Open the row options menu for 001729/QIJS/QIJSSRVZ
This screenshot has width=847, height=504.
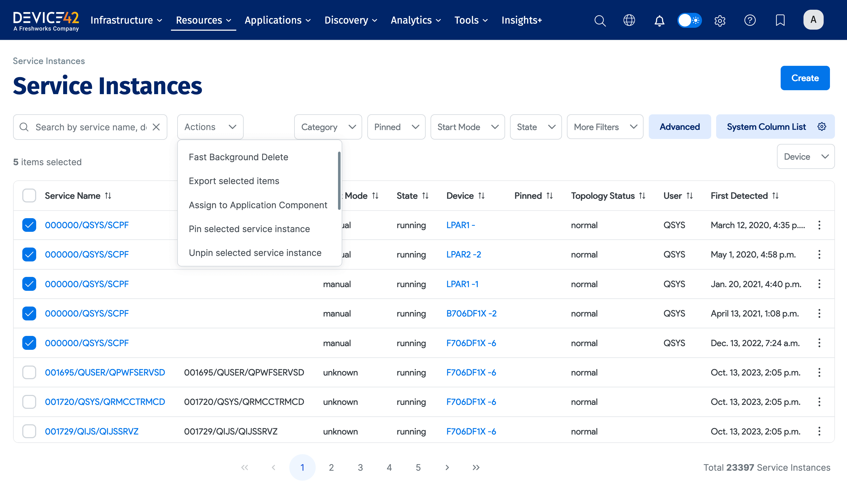pyautogui.click(x=819, y=431)
